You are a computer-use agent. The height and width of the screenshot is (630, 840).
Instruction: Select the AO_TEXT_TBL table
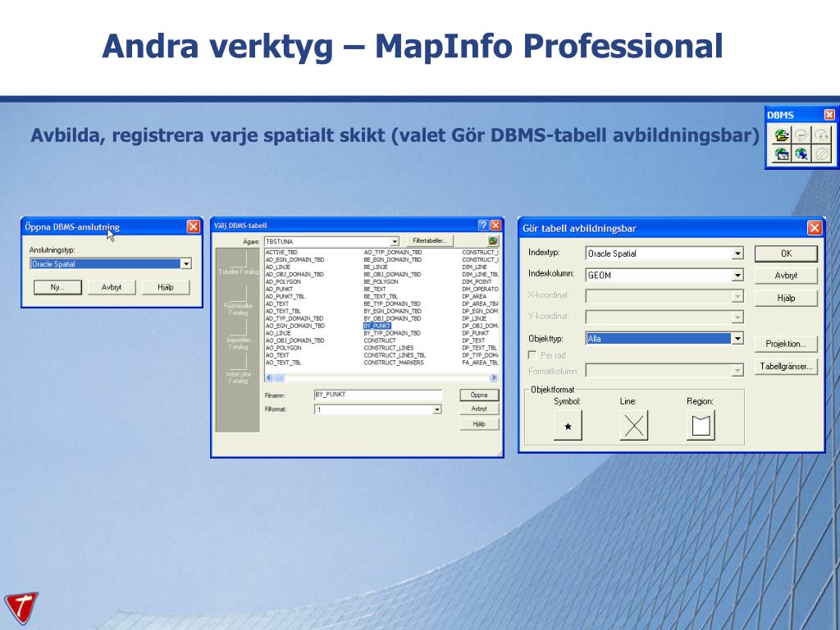click(x=283, y=363)
